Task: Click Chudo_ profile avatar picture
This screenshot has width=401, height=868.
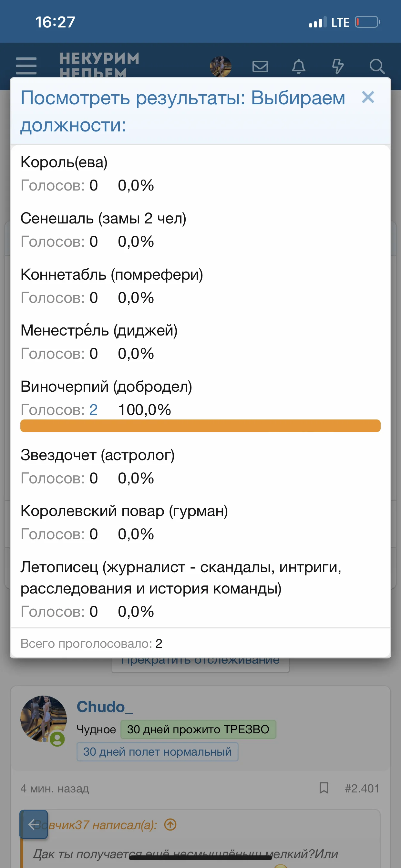Action: pyautogui.click(x=44, y=718)
